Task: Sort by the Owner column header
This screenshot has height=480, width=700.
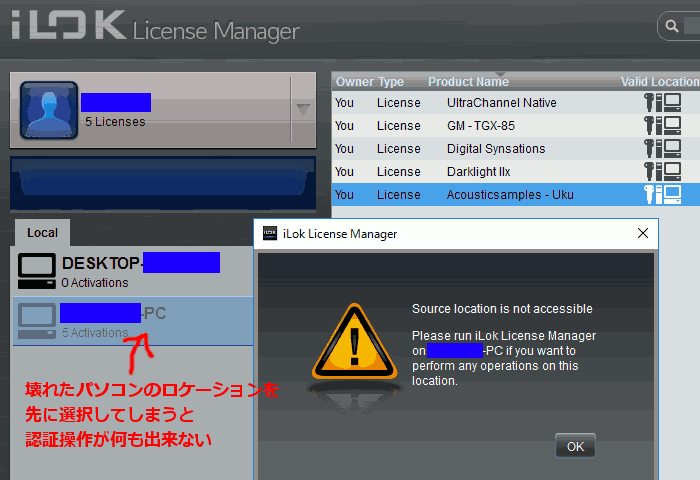Action: tap(354, 82)
